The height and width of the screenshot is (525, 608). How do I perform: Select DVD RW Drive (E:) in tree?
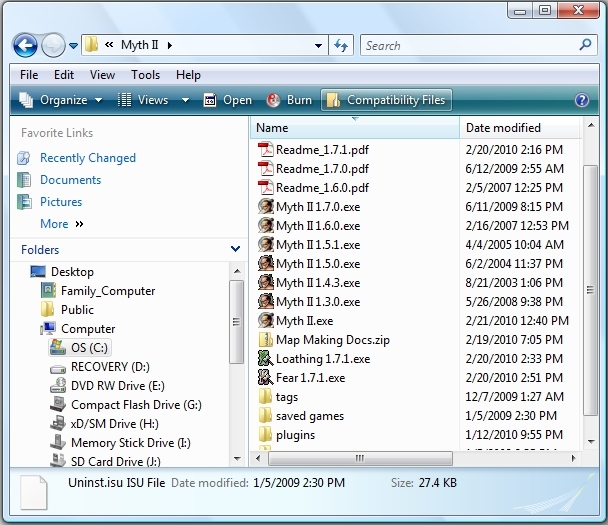pyautogui.click(x=117, y=386)
